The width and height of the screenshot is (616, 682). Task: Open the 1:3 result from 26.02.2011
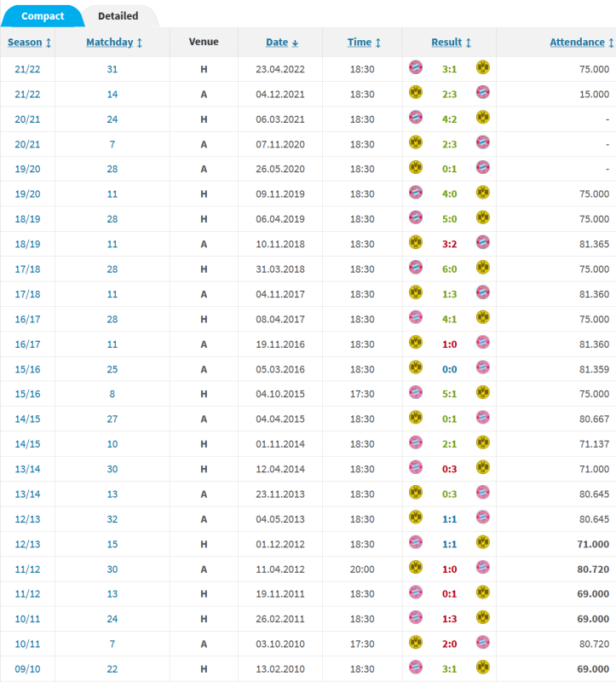450,619
